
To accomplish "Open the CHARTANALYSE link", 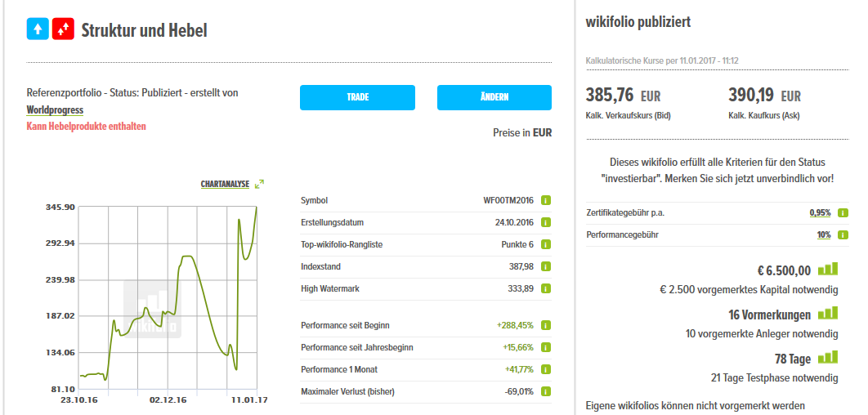I will coord(225,185).
